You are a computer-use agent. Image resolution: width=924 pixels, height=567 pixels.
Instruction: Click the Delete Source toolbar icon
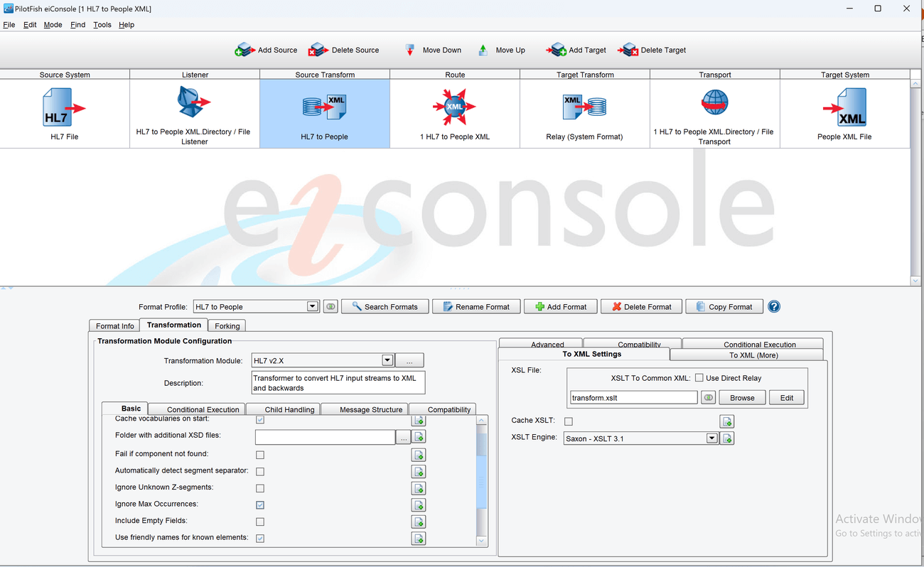point(318,50)
